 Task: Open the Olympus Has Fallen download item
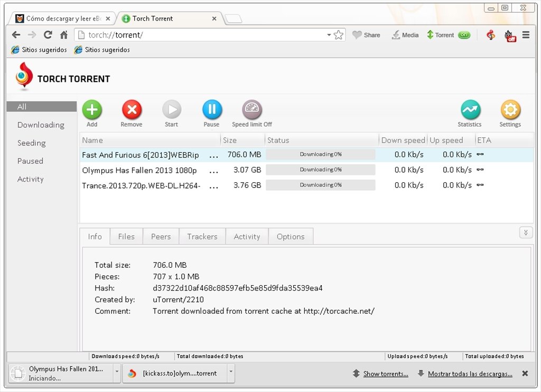pyautogui.click(x=61, y=374)
